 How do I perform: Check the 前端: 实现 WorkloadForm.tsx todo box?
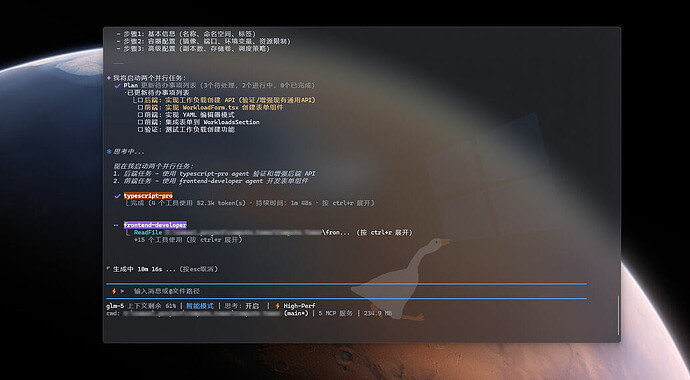[140, 108]
